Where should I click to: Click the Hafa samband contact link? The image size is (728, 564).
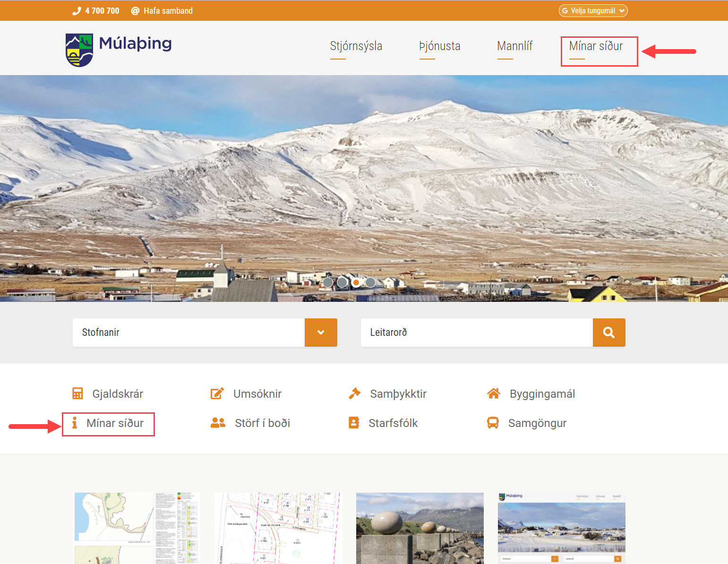click(168, 11)
